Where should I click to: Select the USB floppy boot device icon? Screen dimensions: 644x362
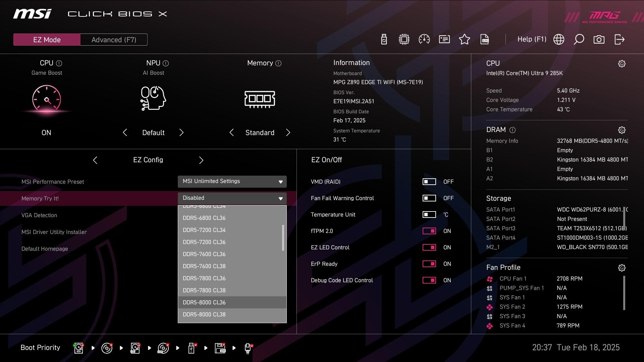tap(220, 348)
